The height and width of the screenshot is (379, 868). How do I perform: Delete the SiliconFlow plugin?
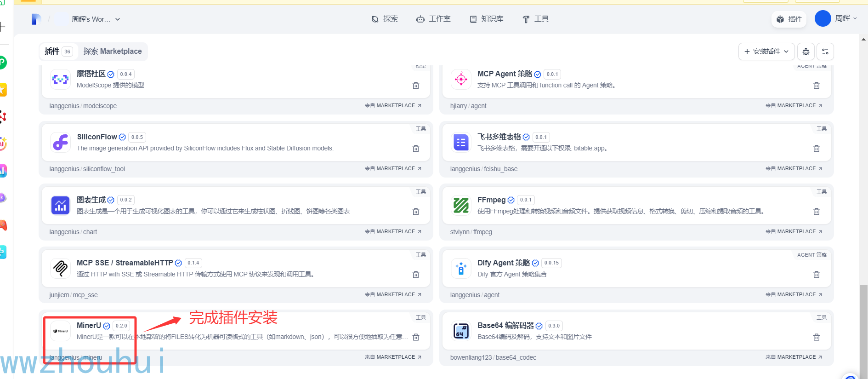tap(416, 149)
